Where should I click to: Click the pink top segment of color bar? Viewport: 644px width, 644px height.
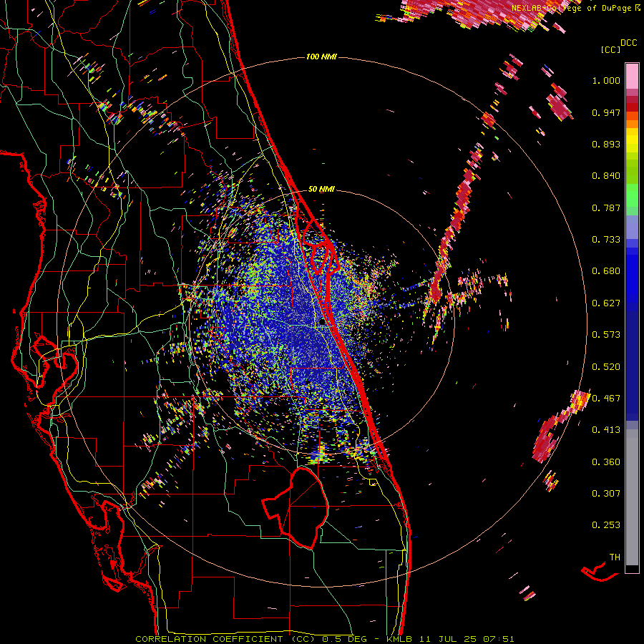coord(632,76)
